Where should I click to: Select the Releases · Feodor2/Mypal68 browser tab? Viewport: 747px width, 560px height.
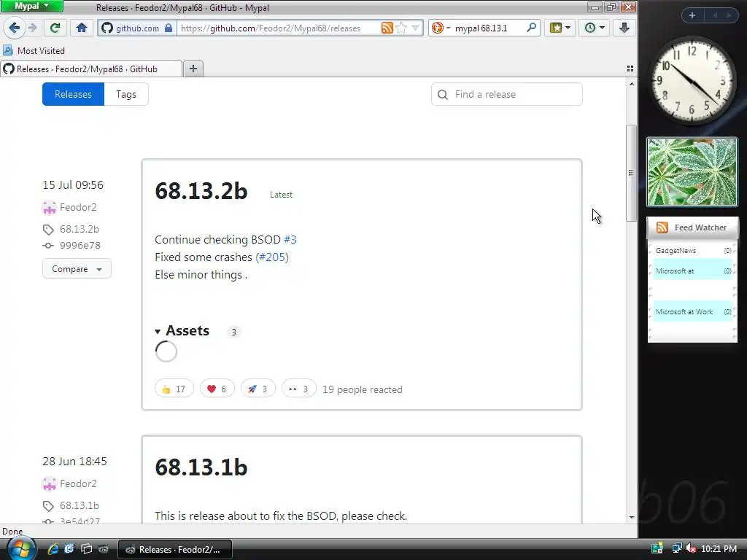[x=91, y=69]
